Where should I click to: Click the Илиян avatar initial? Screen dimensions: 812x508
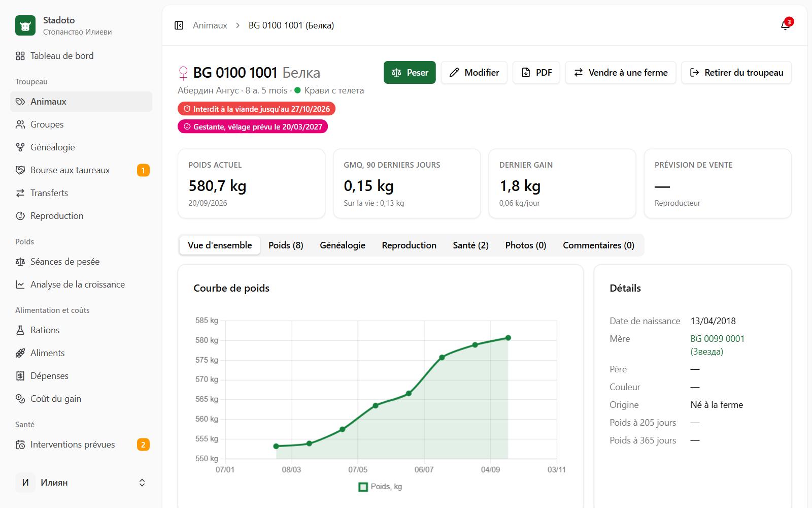click(x=25, y=483)
